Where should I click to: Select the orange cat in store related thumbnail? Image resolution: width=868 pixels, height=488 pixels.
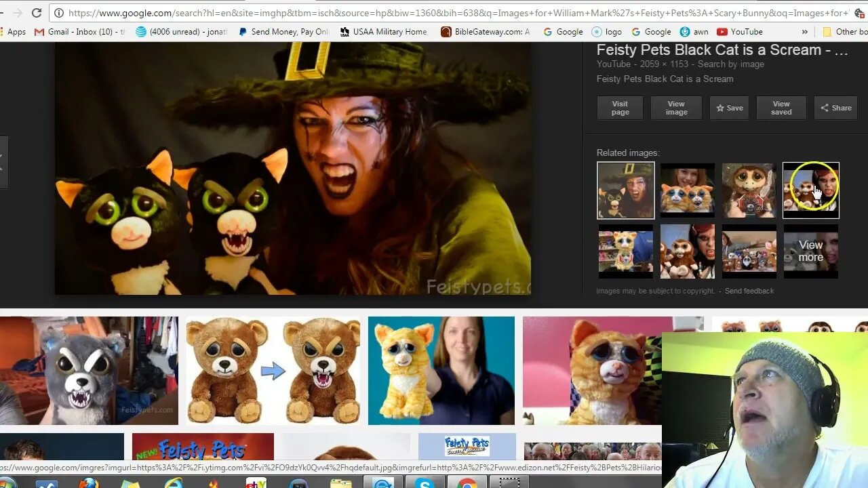click(626, 251)
